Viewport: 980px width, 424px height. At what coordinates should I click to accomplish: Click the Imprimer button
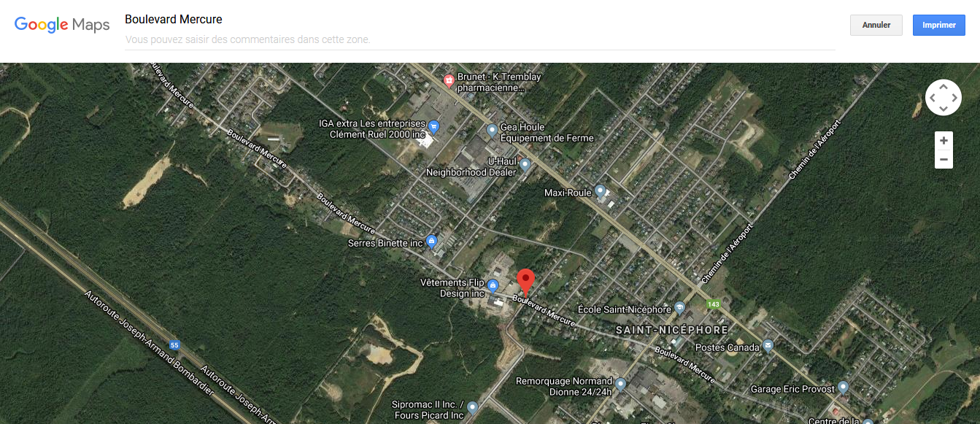938,25
